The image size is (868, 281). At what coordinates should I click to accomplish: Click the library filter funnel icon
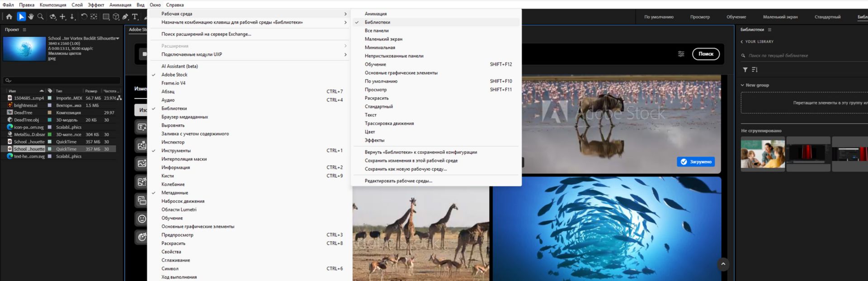[745, 70]
